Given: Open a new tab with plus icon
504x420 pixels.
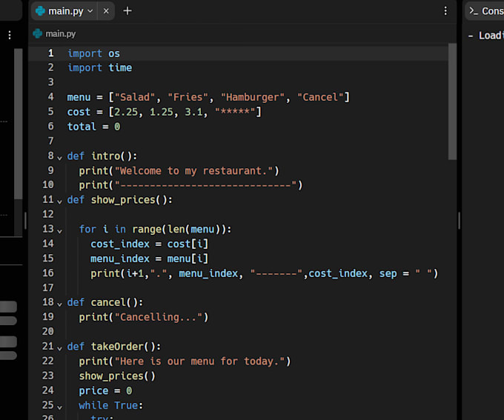Looking at the screenshot, I should tap(127, 11).
